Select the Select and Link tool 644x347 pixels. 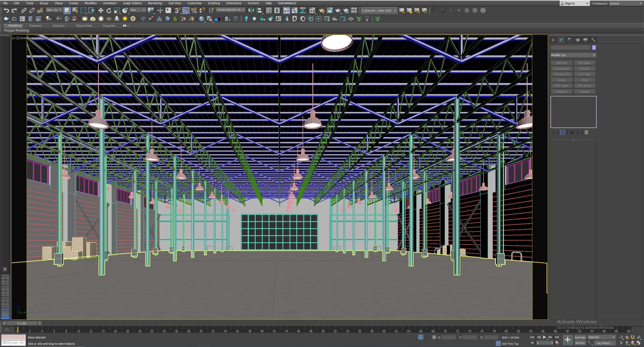(24, 11)
